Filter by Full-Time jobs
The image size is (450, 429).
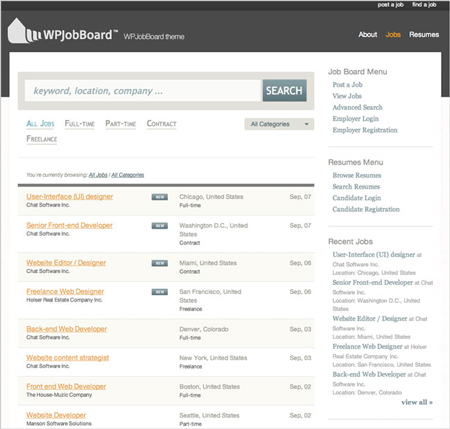coord(80,124)
